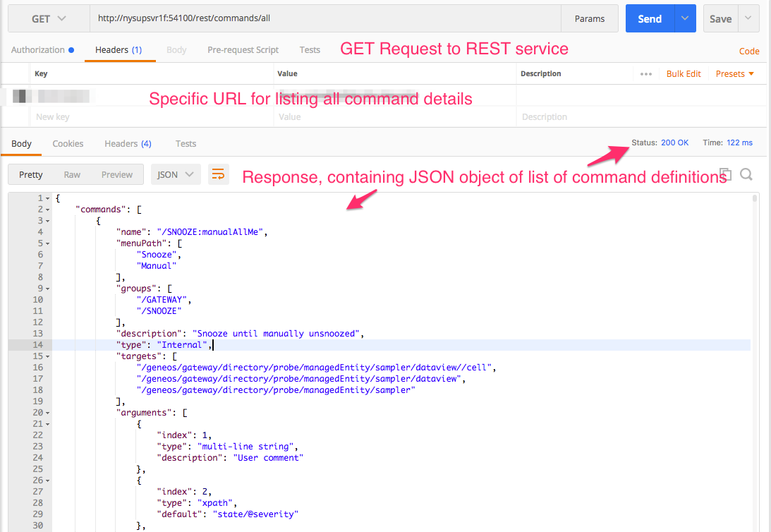Switch response view to Pretty
This screenshot has height=532, width=771.
[x=31, y=175]
